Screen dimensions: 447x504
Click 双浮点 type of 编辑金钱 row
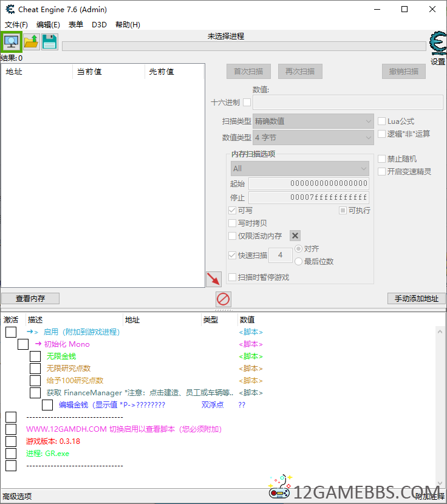(x=213, y=405)
